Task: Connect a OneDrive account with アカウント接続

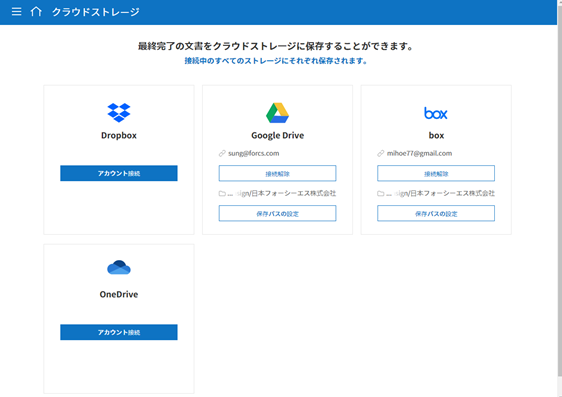Action: point(119,333)
